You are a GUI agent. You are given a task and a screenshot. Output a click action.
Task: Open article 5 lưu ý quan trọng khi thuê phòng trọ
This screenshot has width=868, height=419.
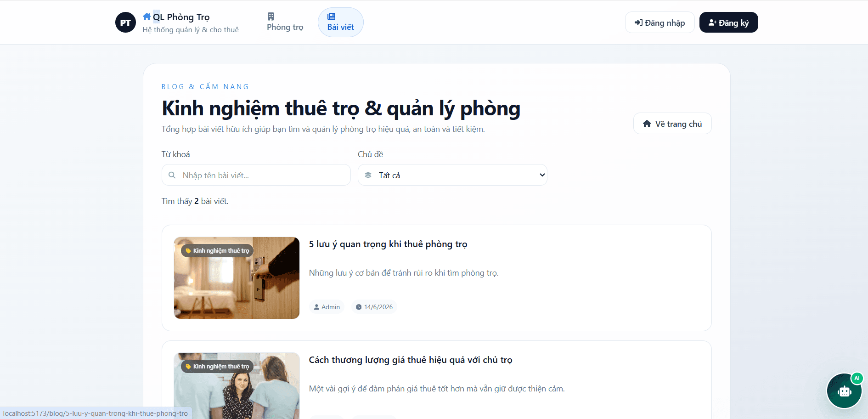[388, 244]
